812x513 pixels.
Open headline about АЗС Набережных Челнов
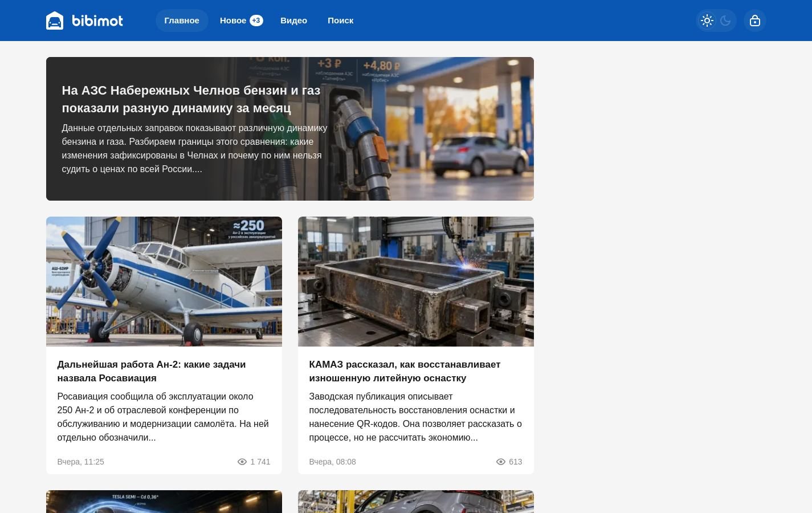point(191,99)
